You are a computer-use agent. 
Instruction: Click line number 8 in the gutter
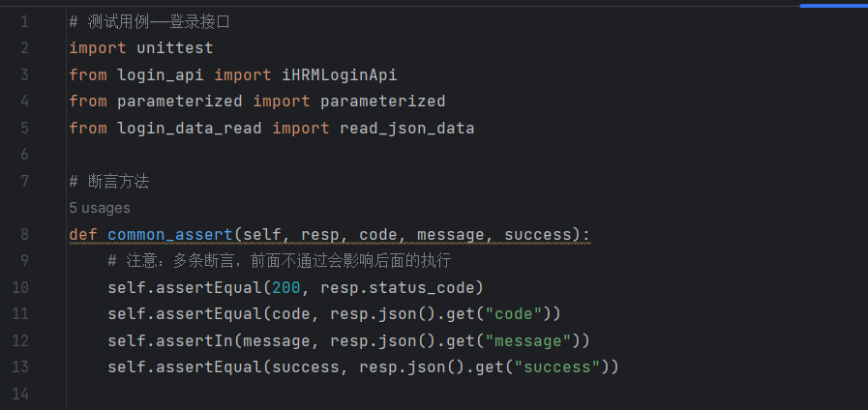pyautogui.click(x=24, y=234)
